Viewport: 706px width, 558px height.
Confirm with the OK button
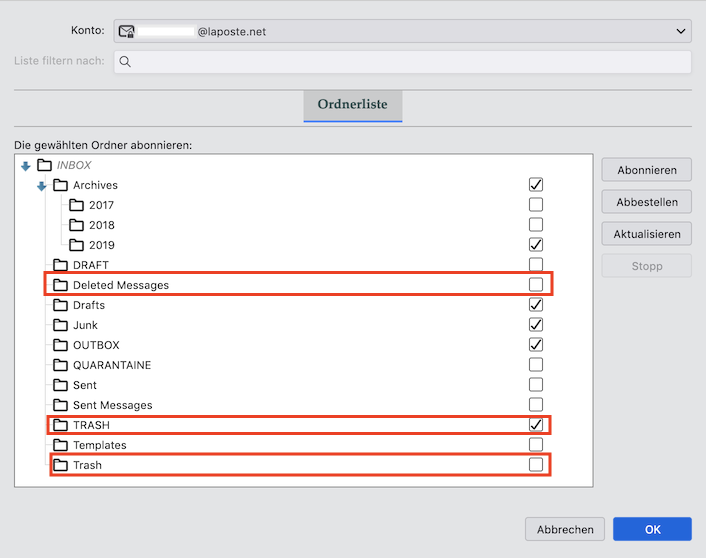coord(652,530)
